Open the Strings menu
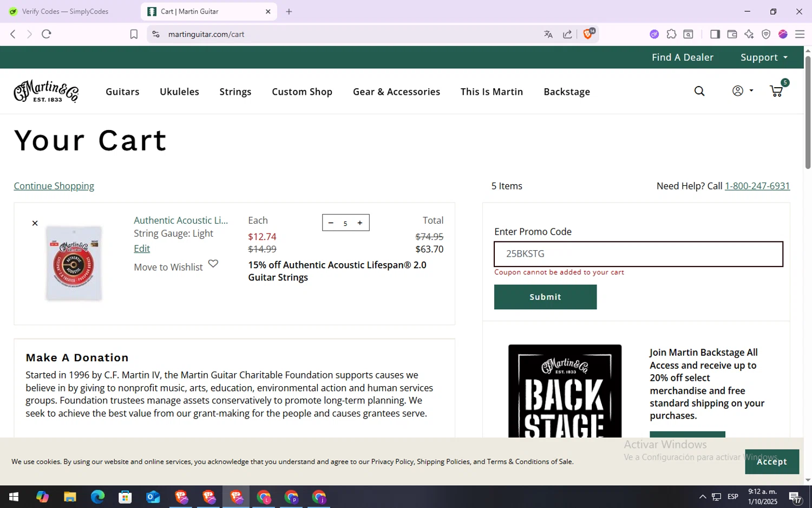The height and width of the screenshot is (508, 812). [235, 92]
